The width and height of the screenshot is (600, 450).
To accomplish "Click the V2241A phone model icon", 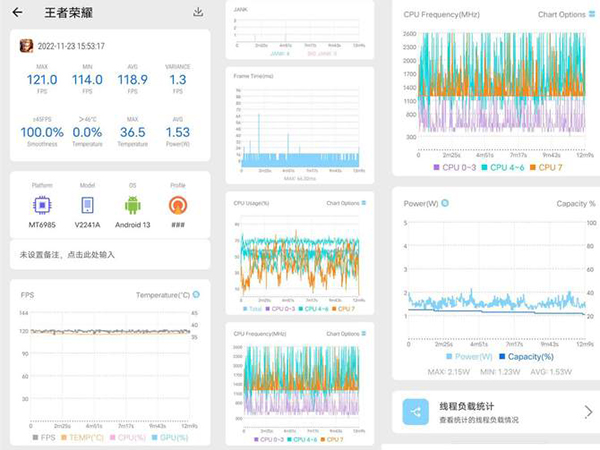I will [87, 204].
